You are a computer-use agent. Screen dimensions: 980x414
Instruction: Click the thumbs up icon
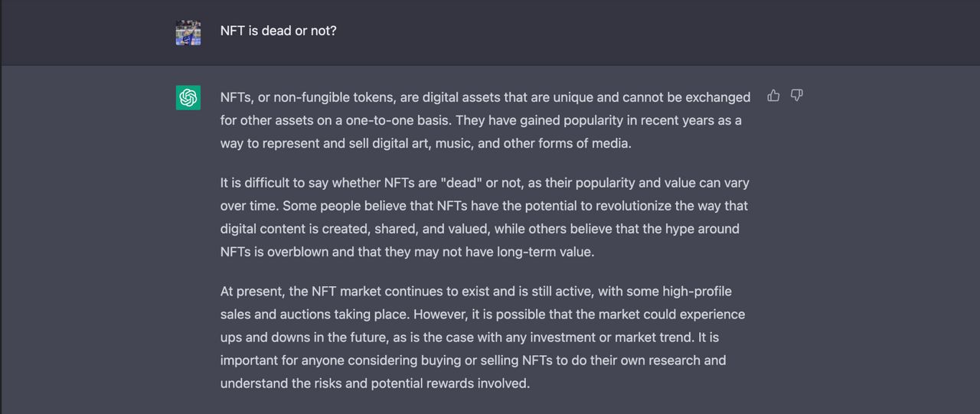click(773, 96)
